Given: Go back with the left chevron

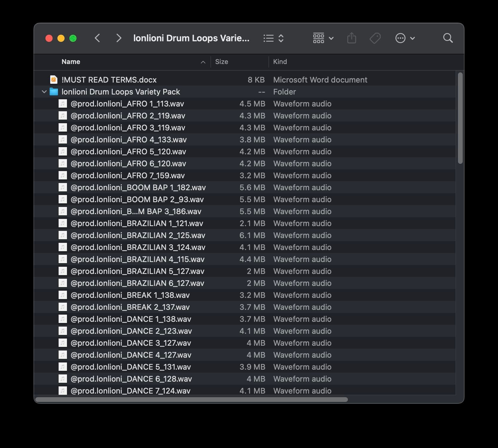Looking at the screenshot, I should 97,38.
